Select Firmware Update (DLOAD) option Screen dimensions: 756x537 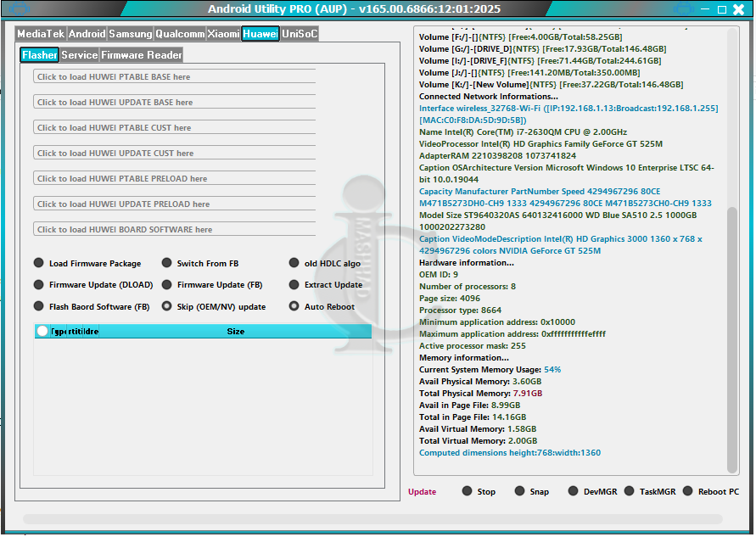tap(39, 285)
